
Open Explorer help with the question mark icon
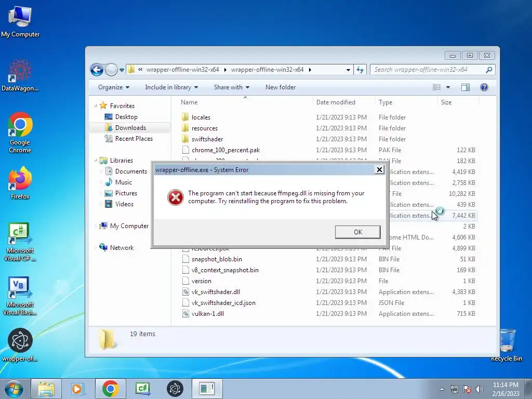pos(484,87)
